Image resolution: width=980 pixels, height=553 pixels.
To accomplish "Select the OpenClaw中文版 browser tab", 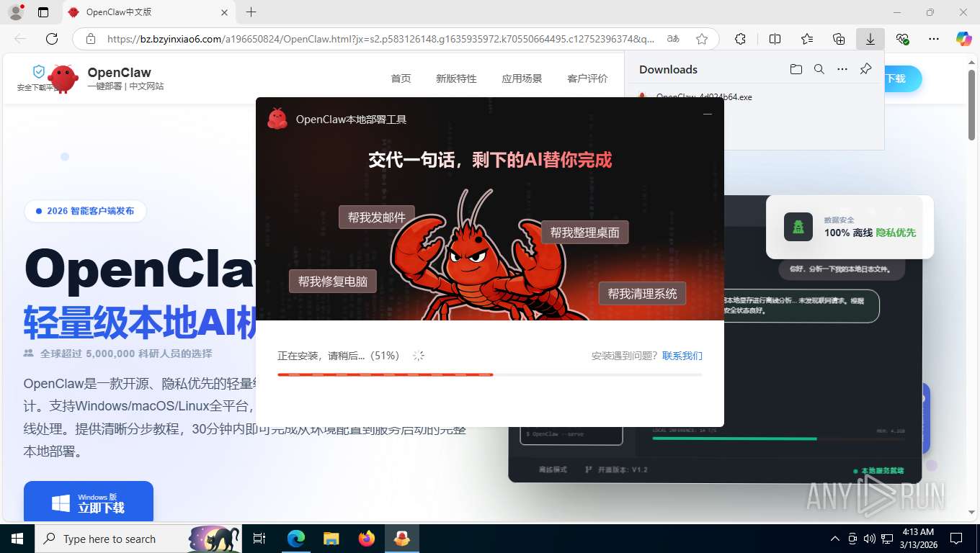I will coord(148,12).
